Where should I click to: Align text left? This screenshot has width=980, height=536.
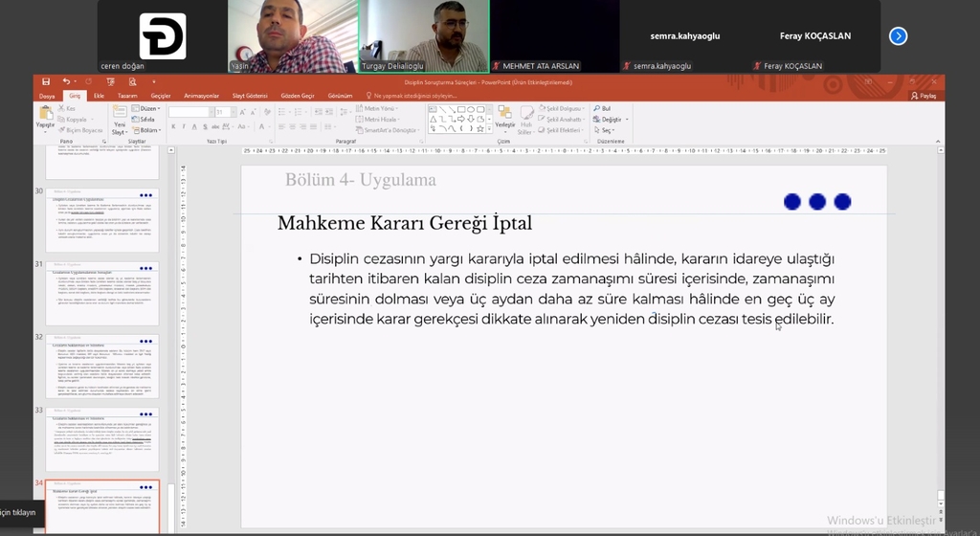click(x=282, y=126)
